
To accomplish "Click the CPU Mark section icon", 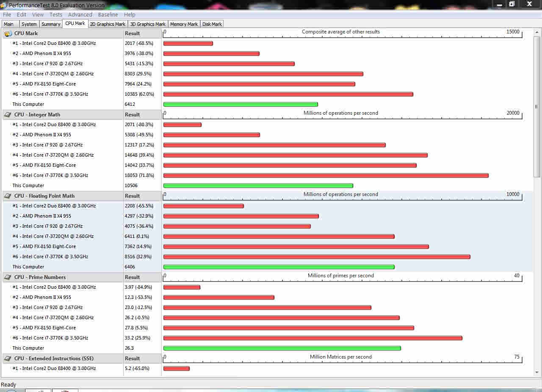I will click(8, 33).
